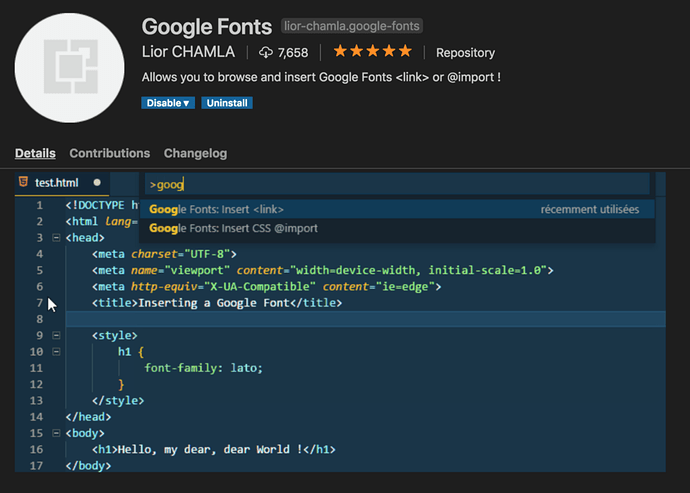Click the download count cloud icon

pos(266,52)
